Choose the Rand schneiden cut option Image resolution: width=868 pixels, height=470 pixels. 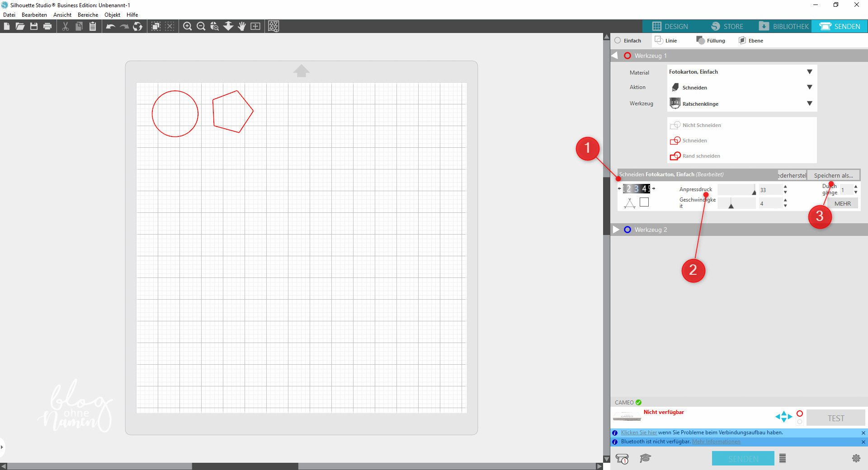coord(701,156)
